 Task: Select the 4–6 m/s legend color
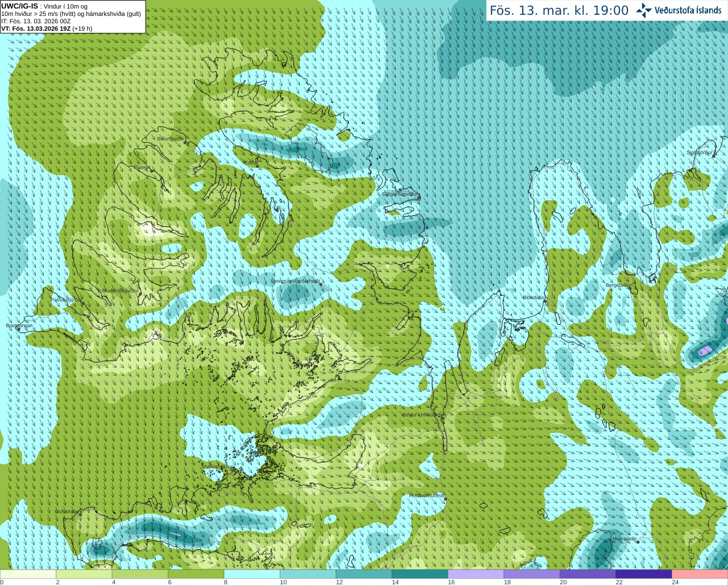tap(140, 574)
